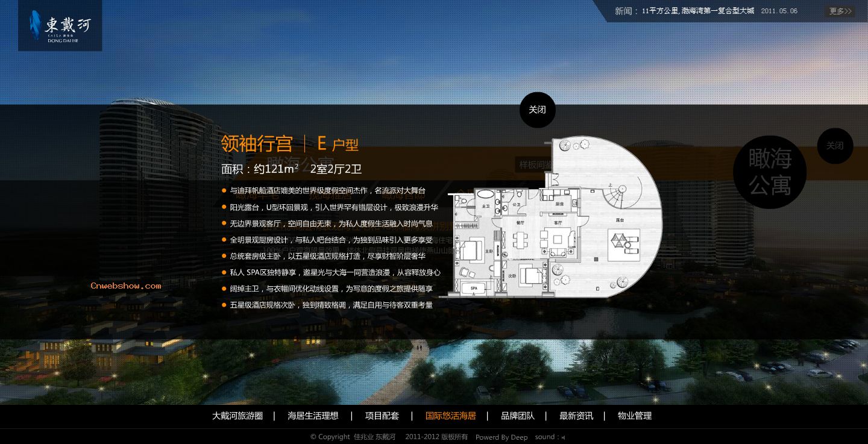Image resolution: width=868 pixels, height=444 pixels.
Task: Open the 更多 news button
Action: pos(840,11)
